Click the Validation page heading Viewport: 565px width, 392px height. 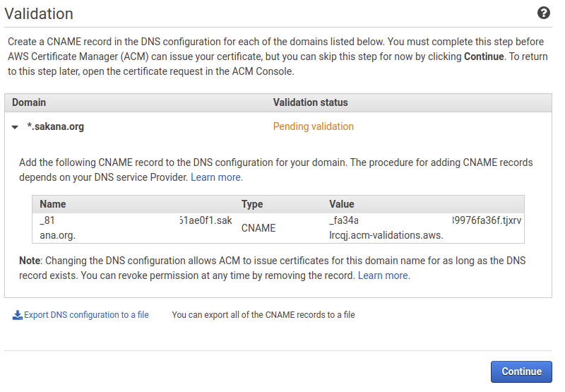coord(39,13)
